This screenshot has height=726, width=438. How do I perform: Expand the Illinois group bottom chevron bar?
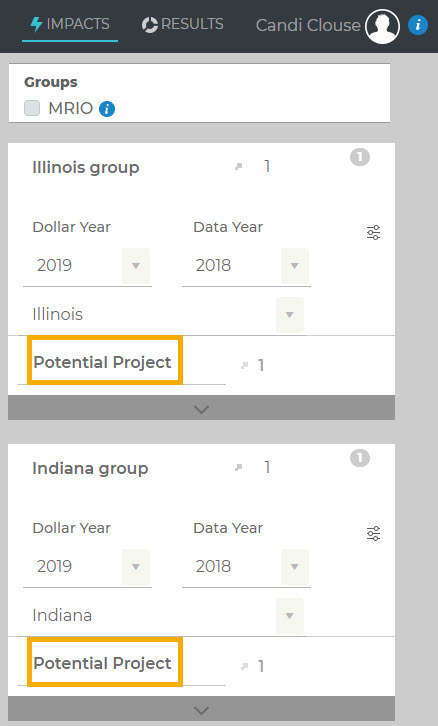click(x=201, y=408)
